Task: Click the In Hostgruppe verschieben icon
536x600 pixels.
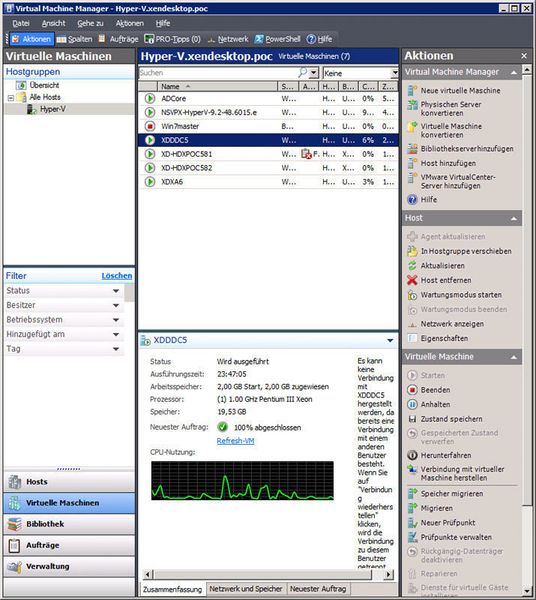Action: [412, 251]
